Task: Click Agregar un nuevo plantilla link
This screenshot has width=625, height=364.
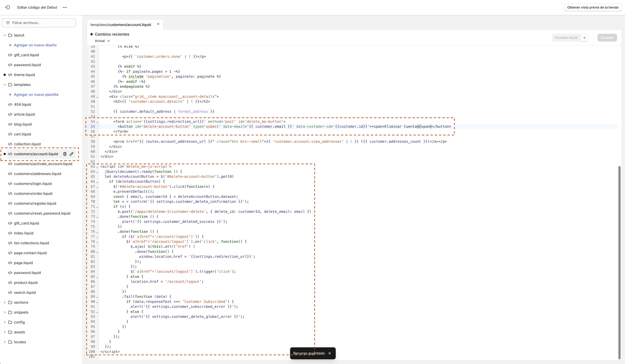Action: tap(36, 95)
